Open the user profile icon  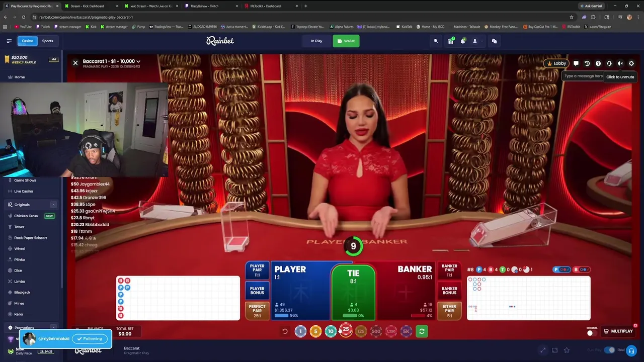click(x=474, y=41)
